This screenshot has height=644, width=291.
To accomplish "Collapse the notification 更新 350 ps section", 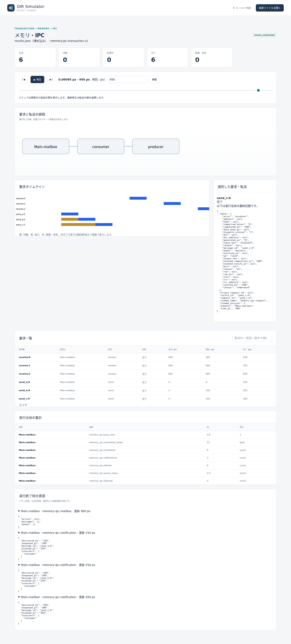I will click(56, 597).
